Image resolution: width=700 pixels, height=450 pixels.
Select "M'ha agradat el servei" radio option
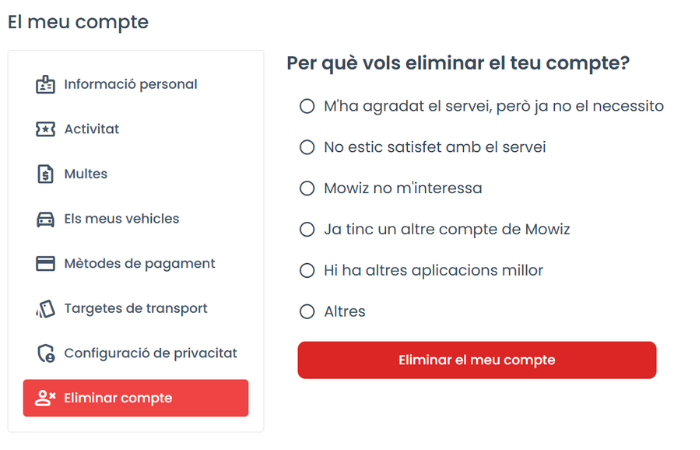click(307, 106)
